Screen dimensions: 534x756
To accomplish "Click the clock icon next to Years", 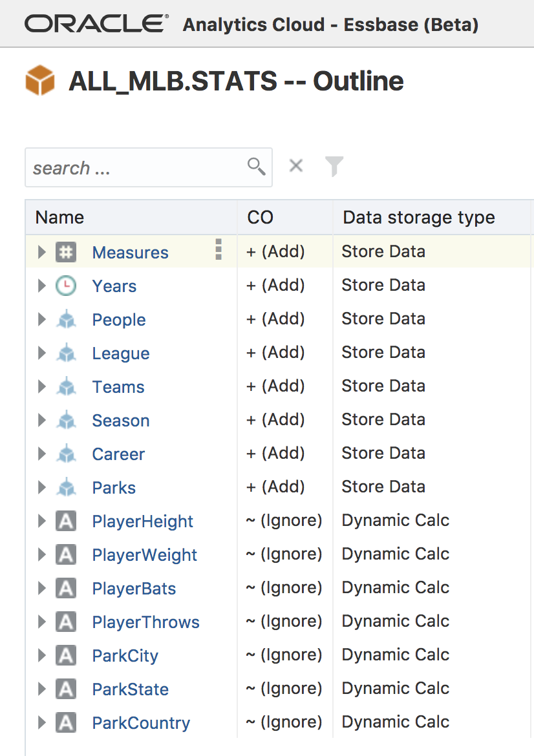I will click(65, 286).
